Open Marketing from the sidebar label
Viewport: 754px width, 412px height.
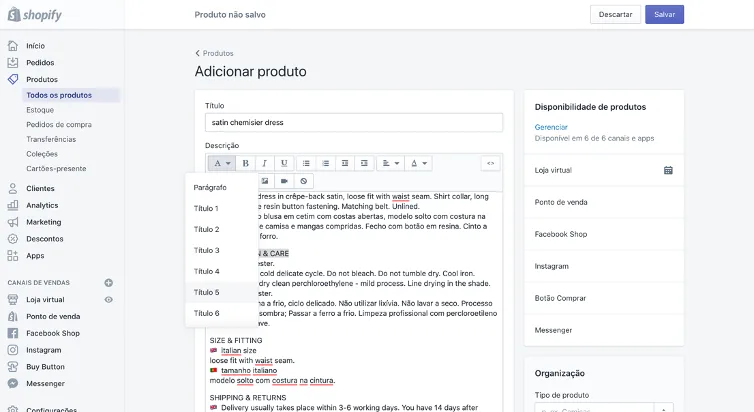pos(44,222)
